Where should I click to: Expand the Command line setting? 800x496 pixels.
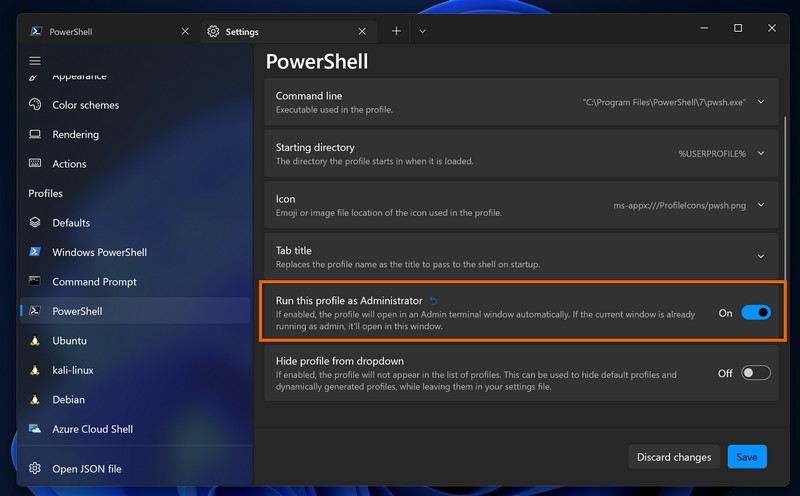coord(761,102)
